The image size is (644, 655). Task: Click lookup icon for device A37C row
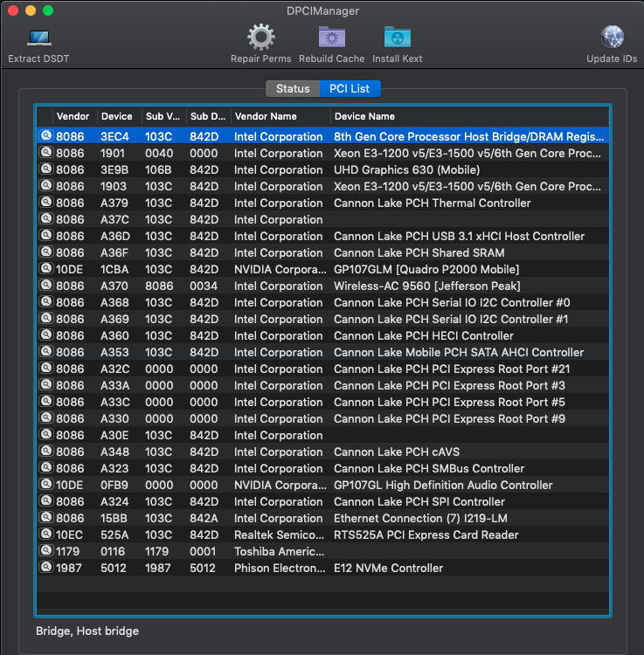46,219
